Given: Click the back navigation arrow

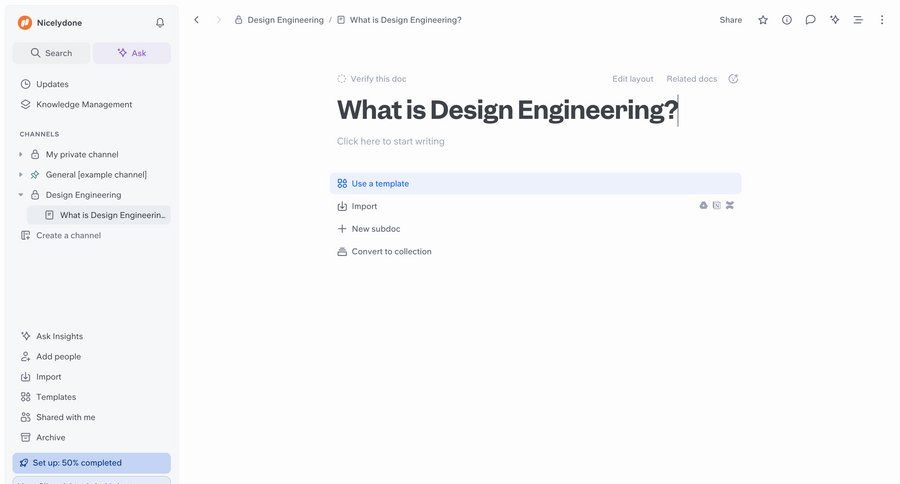Looking at the screenshot, I should [196, 20].
